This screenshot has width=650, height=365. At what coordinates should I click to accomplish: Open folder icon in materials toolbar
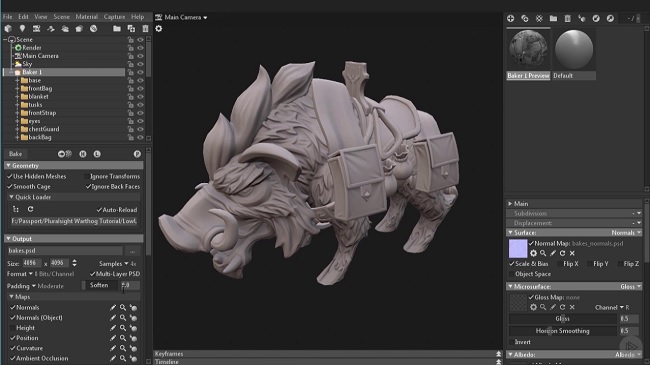(x=553, y=18)
